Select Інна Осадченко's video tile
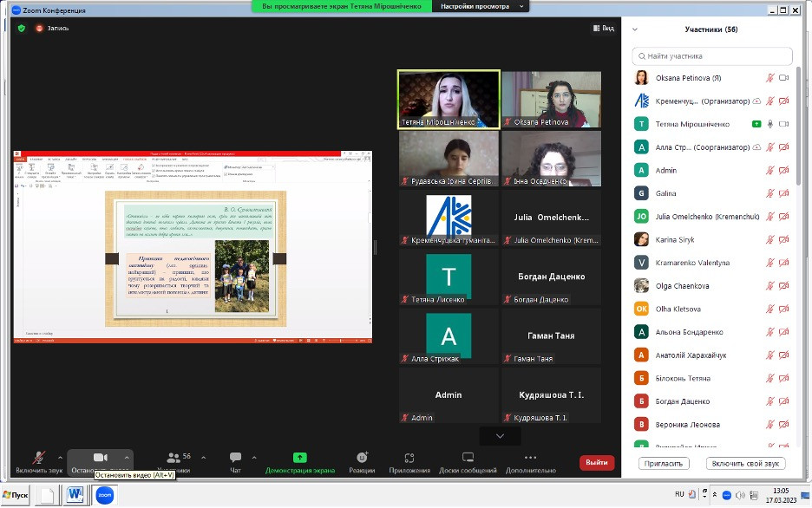812x508 pixels. click(551, 159)
